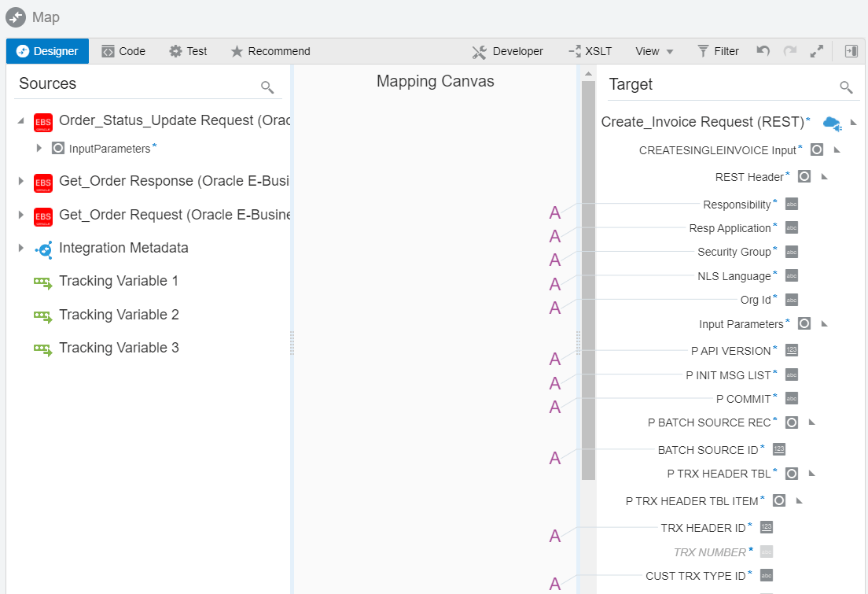Click the object icon beside REST Header
The width and height of the screenshot is (868, 594).
(804, 176)
